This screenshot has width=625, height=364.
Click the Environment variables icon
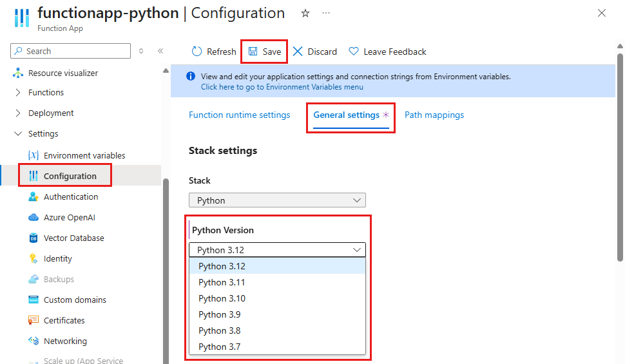[x=34, y=155]
